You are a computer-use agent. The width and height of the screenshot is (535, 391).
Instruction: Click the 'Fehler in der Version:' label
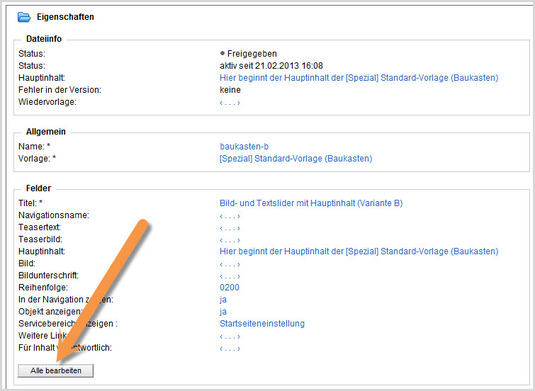coord(60,90)
